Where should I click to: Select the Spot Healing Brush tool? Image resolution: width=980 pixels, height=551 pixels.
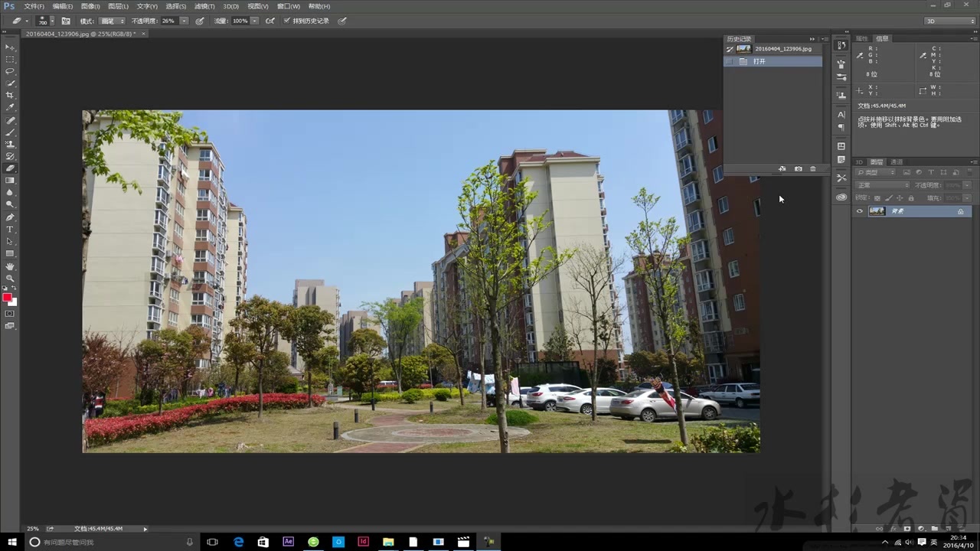pos(10,121)
